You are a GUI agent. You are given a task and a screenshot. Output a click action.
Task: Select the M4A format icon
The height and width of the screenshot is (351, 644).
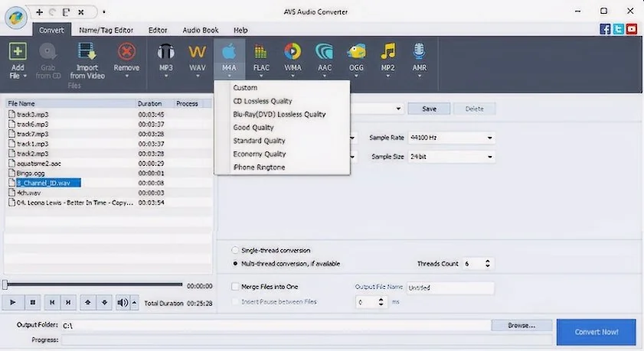pyautogui.click(x=229, y=52)
